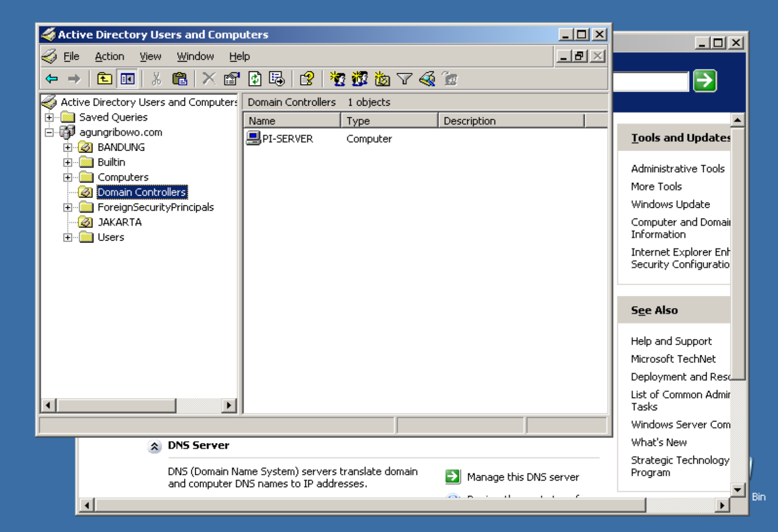Viewport: 778px width, 532px height.
Task: Create a new user with toolbar icon
Action: 337,79
